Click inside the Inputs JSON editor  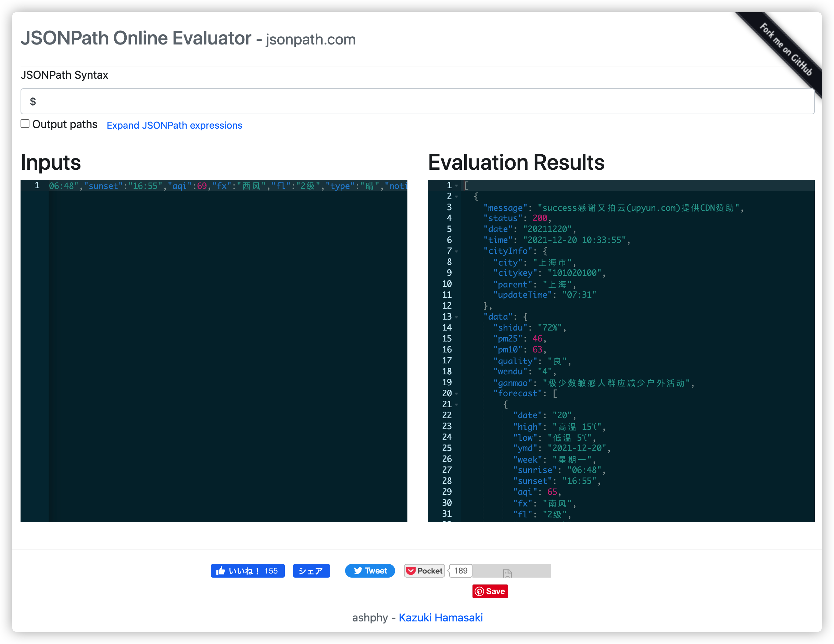227,344
